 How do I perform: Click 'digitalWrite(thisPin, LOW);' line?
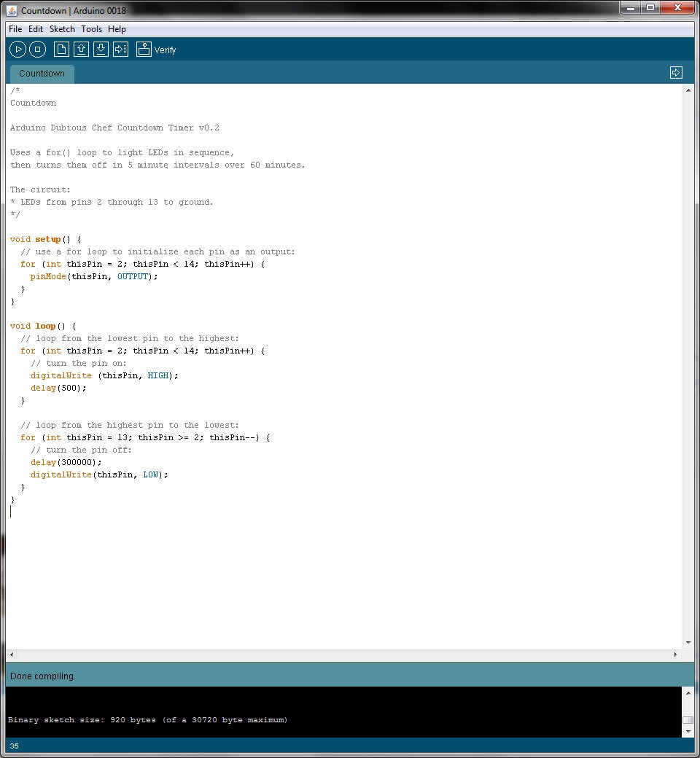(x=99, y=474)
